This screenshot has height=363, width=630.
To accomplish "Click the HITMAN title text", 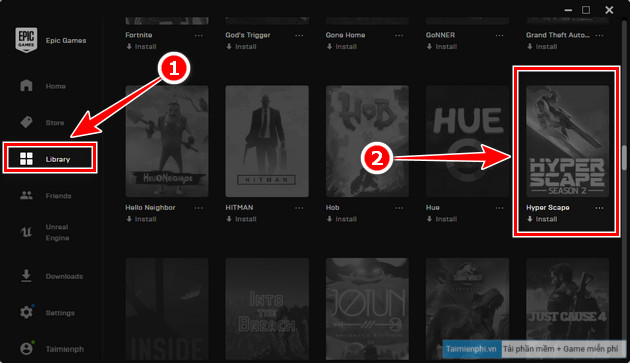I will coord(239,207).
